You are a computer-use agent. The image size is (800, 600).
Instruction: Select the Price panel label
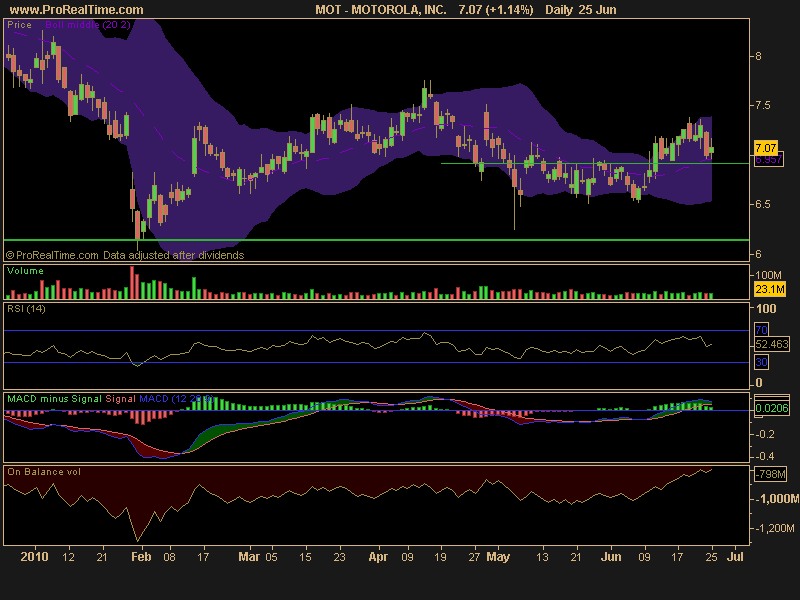(19, 24)
